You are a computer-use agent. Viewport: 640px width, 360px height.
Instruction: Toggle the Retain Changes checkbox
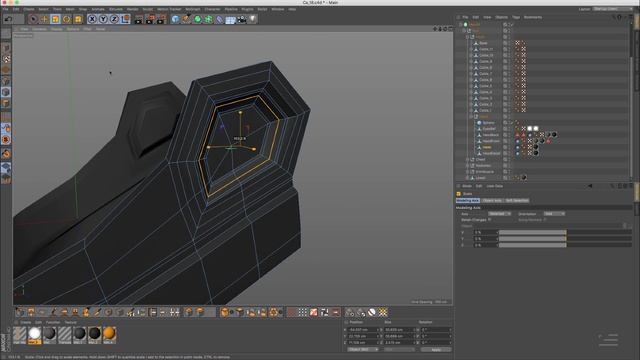point(489,220)
